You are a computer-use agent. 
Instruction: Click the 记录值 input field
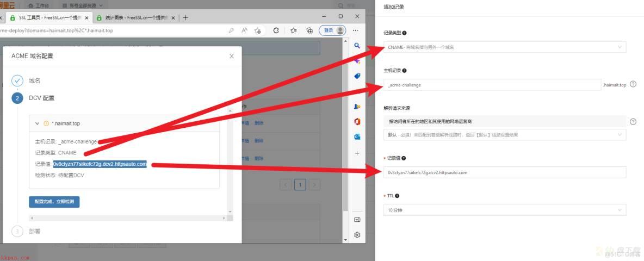pos(505,172)
